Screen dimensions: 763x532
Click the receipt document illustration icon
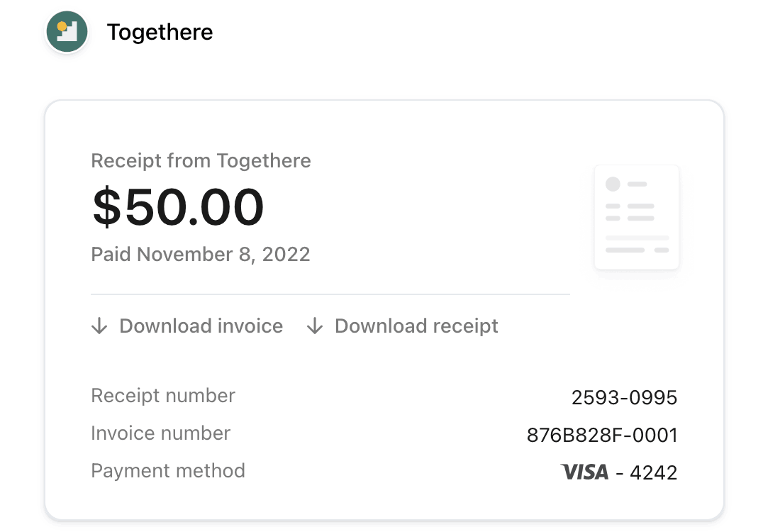[x=637, y=217]
